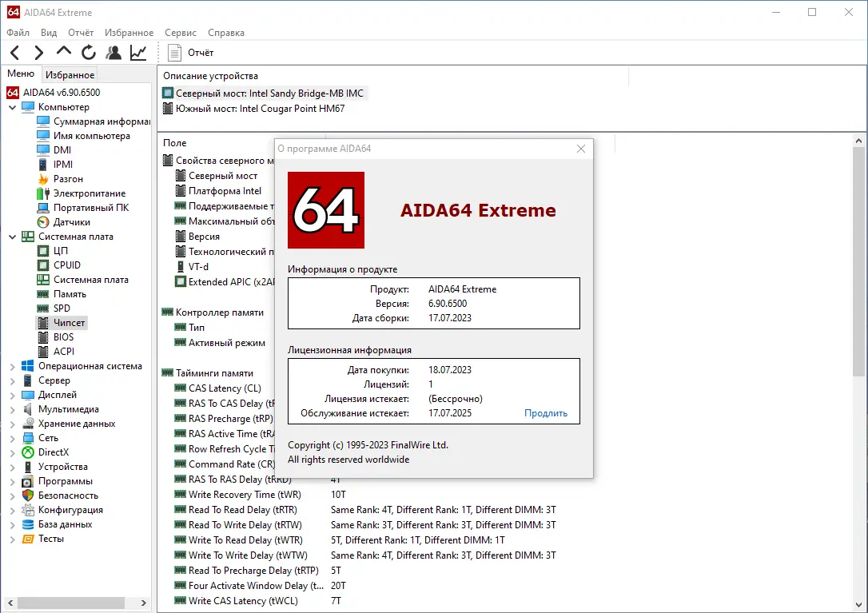This screenshot has height=613, width=868.
Task: Click the sensor graph icon on toolbar
Action: coord(137,52)
